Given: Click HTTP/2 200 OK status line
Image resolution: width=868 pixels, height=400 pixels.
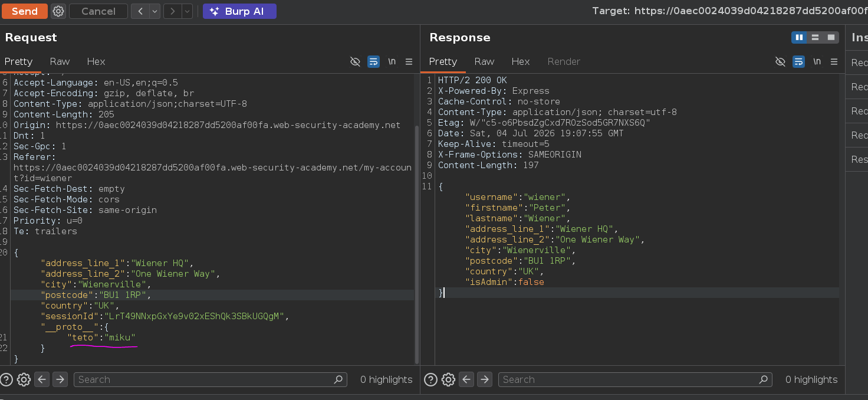Looking at the screenshot, I should pos(472,80).
